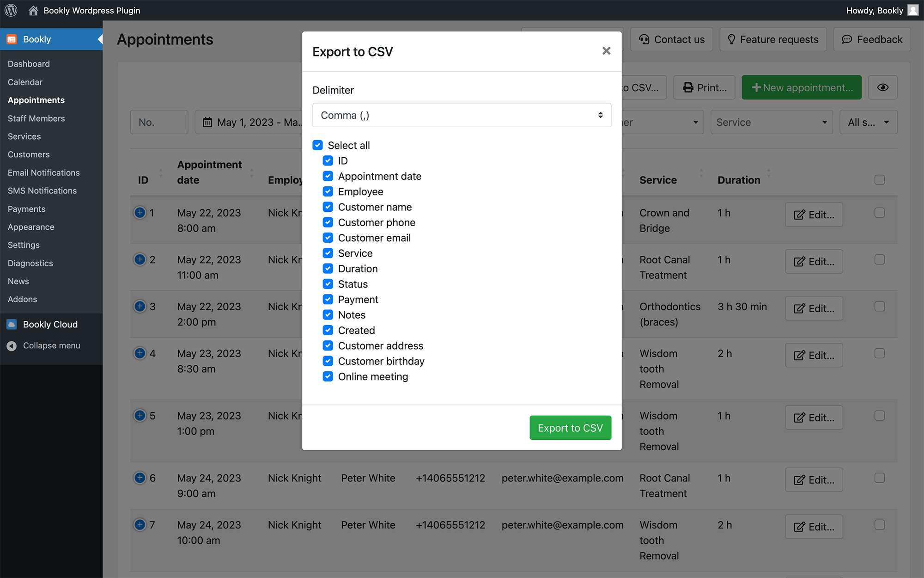Open Calendar in the sidebar
Screen dimensions: 924x578
click(25, 82)
